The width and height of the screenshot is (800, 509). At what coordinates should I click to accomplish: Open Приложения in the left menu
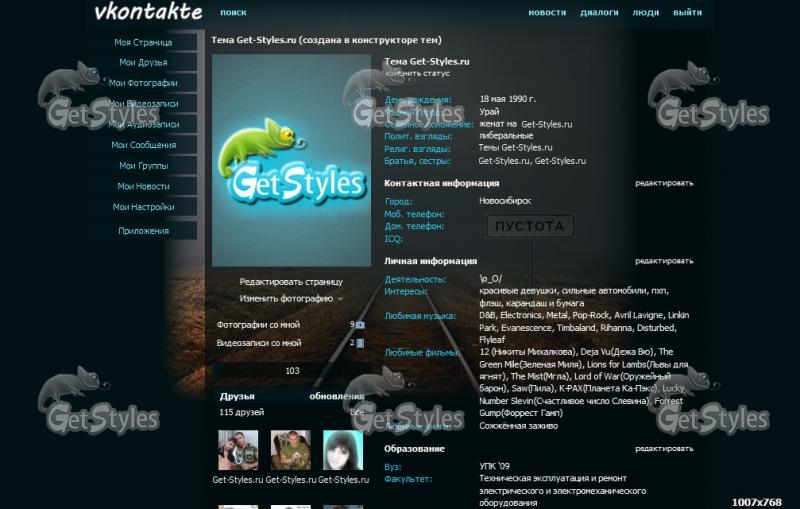pyautogui.click(x=143, y=231)
